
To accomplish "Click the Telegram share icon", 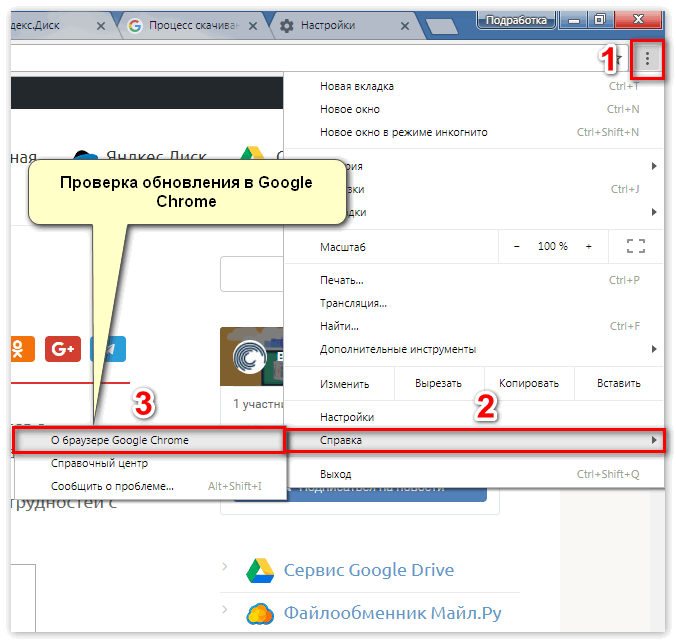I will click(x=110, y=348).
